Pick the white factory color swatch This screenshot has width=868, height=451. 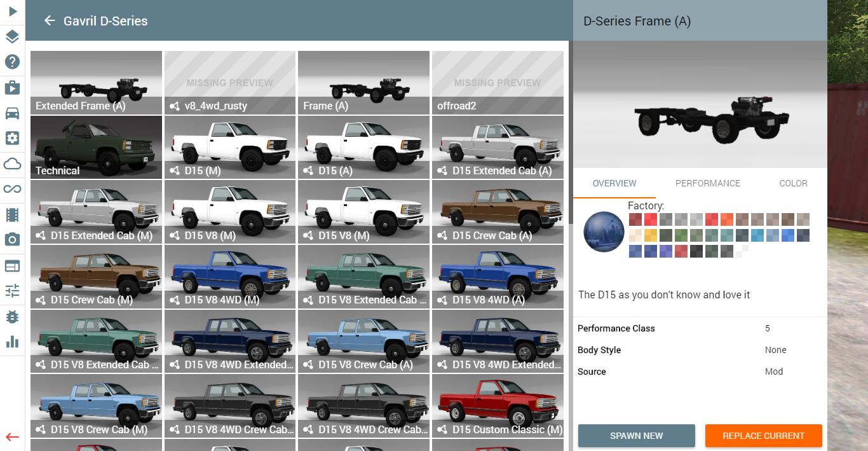742,251
